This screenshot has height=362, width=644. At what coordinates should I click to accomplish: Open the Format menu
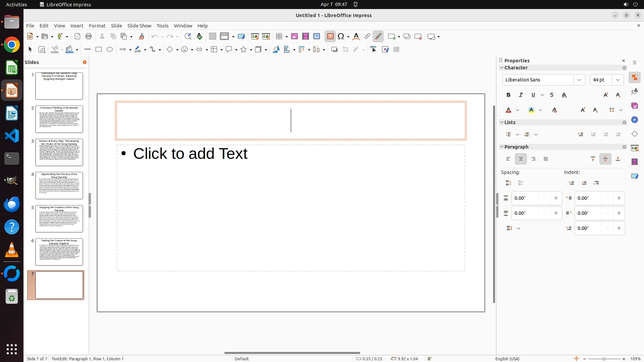click(97, 25)
